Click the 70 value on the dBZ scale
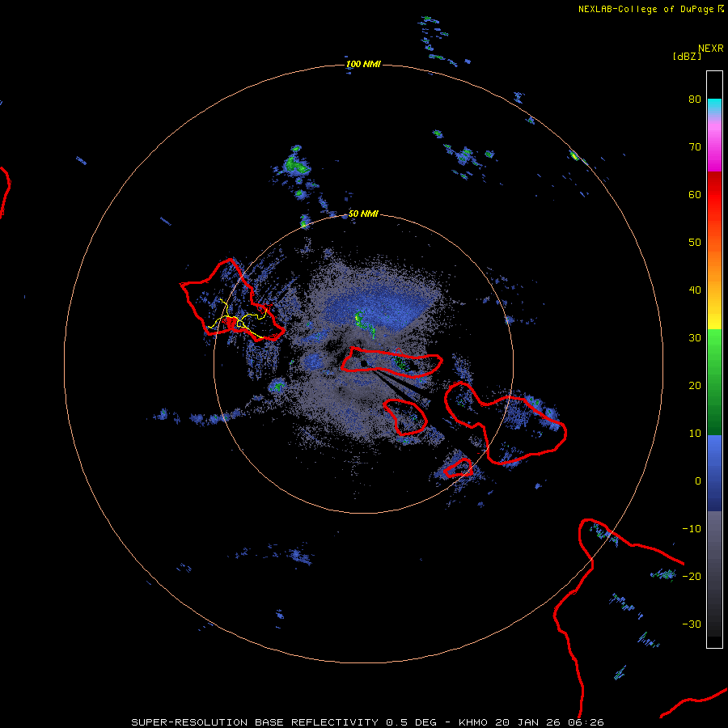728x728 pixels. click(695, 147)
